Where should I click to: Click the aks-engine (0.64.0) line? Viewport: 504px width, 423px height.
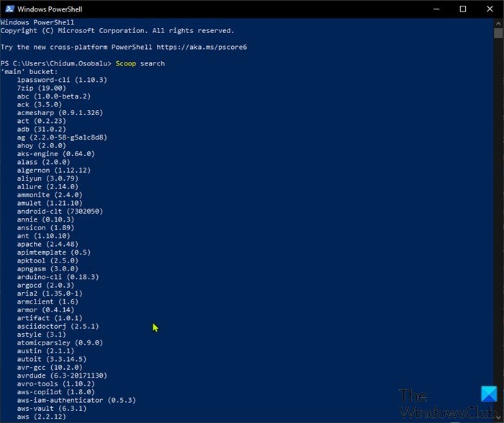(56, 154)
